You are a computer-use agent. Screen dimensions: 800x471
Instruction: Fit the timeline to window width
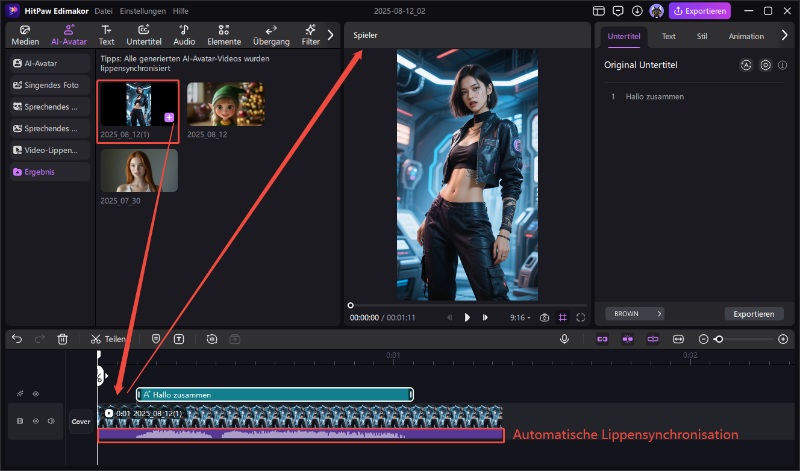(678, 339)
